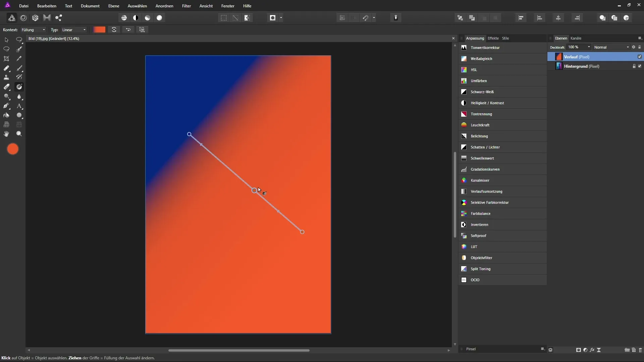The image size is (644, 362).
Task: Select the Pen tool
Action: click(6, 106)
